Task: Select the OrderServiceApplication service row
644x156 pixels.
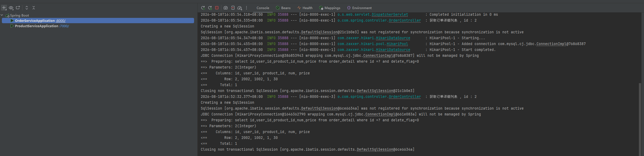Action: (x=98, y=21)
